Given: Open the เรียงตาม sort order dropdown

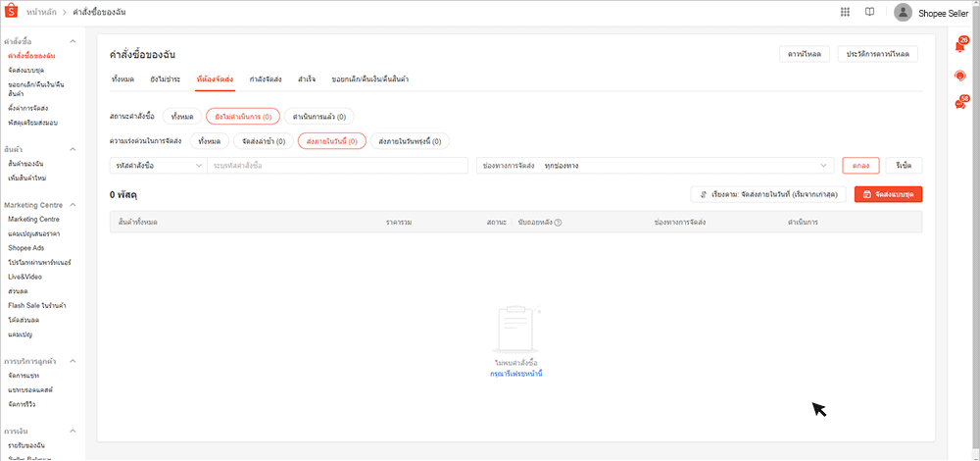Looking at the screenshot, I should 768,194.
